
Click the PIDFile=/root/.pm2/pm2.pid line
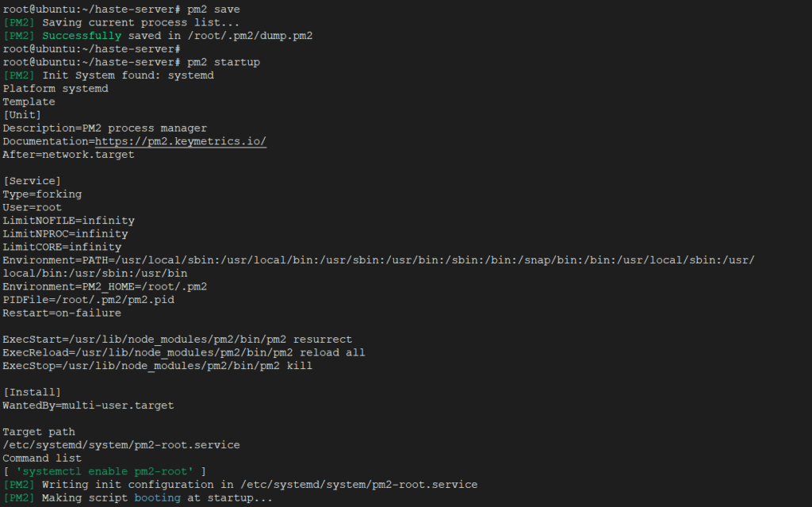pos(89,300)
